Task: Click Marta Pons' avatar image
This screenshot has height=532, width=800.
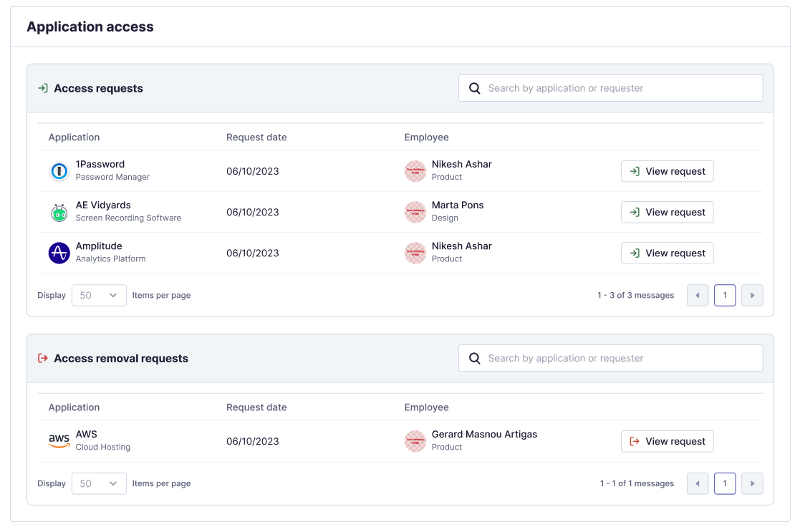Action: (415, 212)
